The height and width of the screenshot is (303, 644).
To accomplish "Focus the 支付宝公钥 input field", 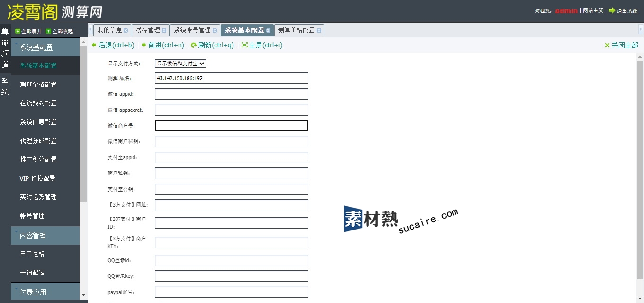I will (232, 189).
